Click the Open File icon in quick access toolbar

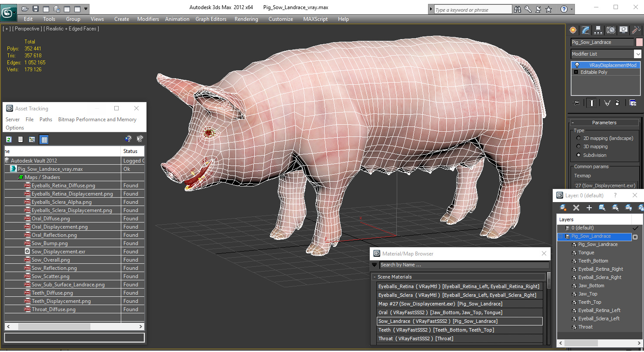pos(25,9)
